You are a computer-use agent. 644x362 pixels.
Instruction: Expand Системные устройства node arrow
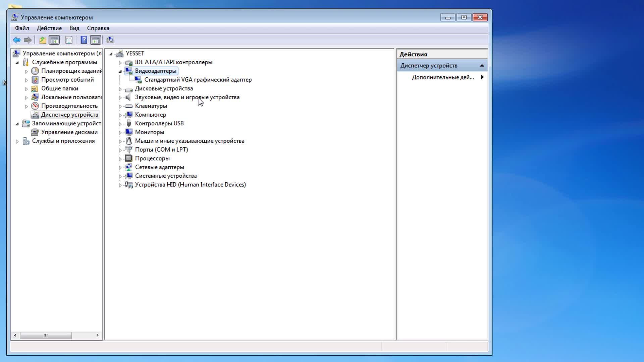point(120,176)
